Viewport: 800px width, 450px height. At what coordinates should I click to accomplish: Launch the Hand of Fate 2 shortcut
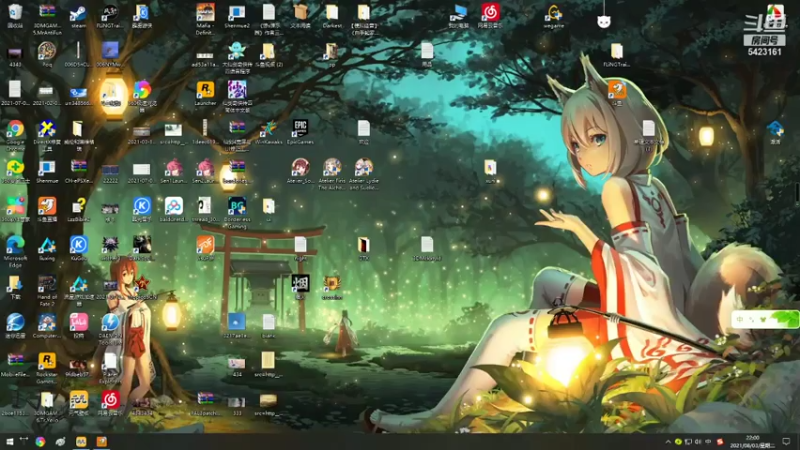tap(47, 290)
